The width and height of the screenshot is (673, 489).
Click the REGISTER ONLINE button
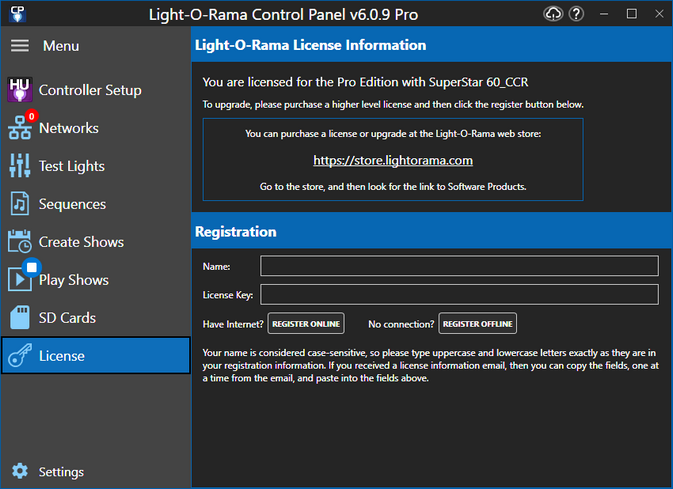click(x=306, y=324)
